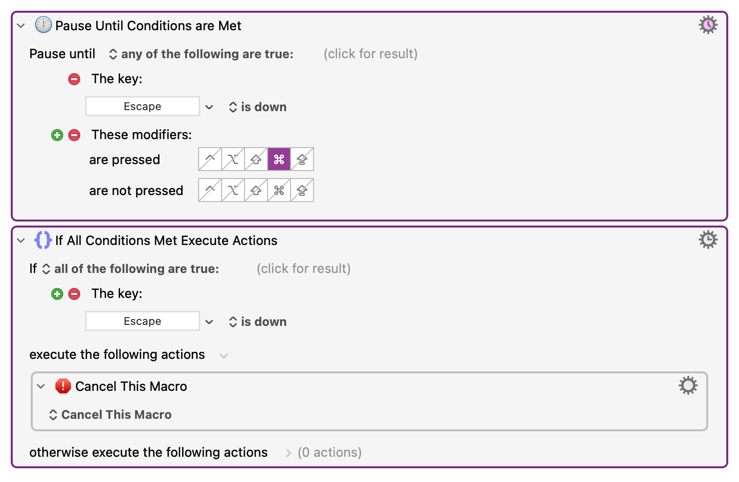Add condition in the If action
The image size is (739, 482).
tap(57, 294)
